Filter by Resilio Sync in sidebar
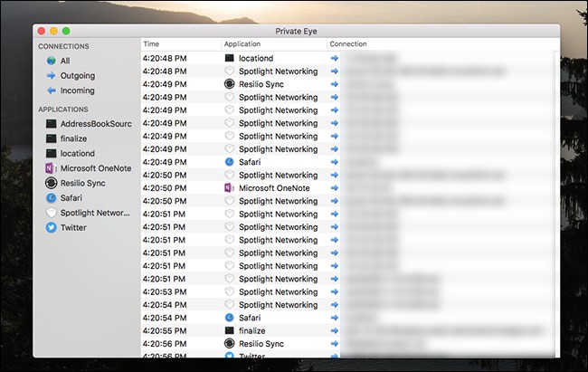588x372 pixels. [82, 183]
